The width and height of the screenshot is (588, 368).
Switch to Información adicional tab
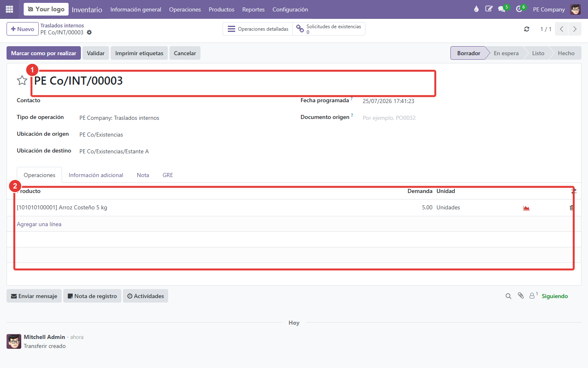(x=96, y=175)
